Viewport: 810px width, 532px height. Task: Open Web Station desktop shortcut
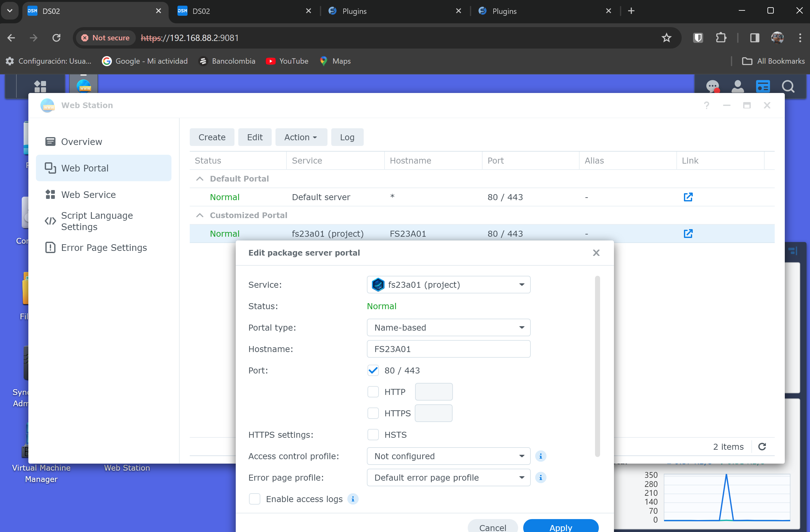127,468
